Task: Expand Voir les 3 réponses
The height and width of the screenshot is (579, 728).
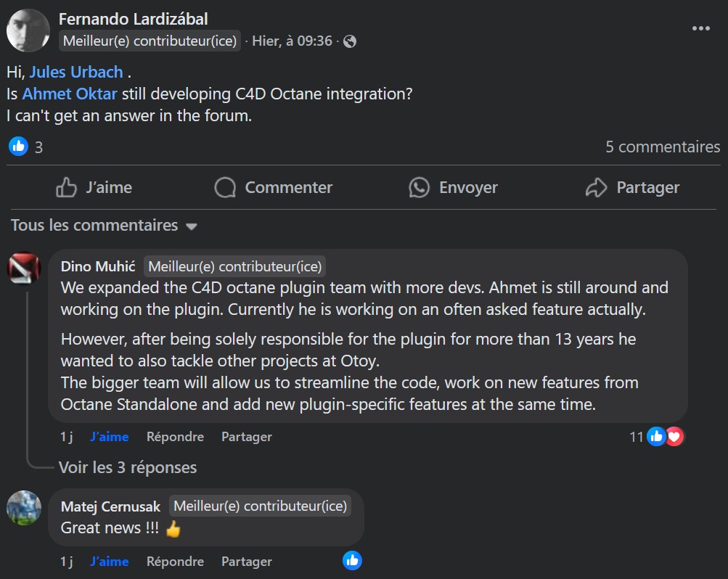Action: (128, 467)
